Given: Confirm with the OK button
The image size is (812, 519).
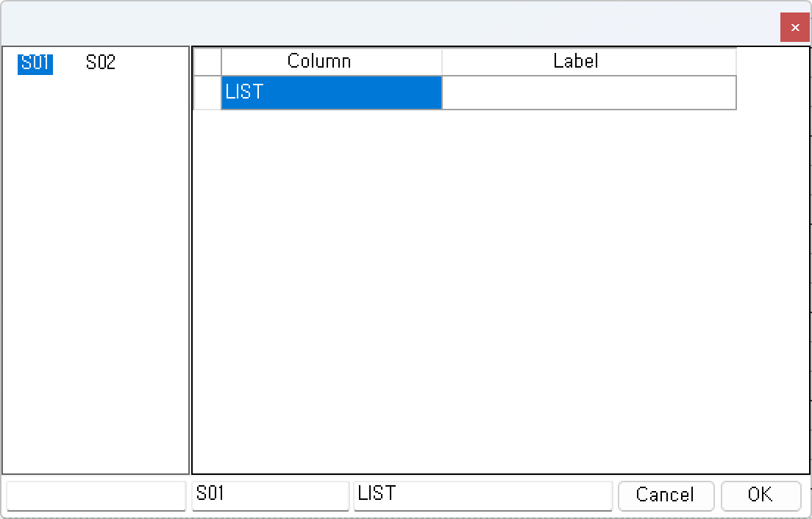Looking at the screenshot, I should click(x=761, y=495).
